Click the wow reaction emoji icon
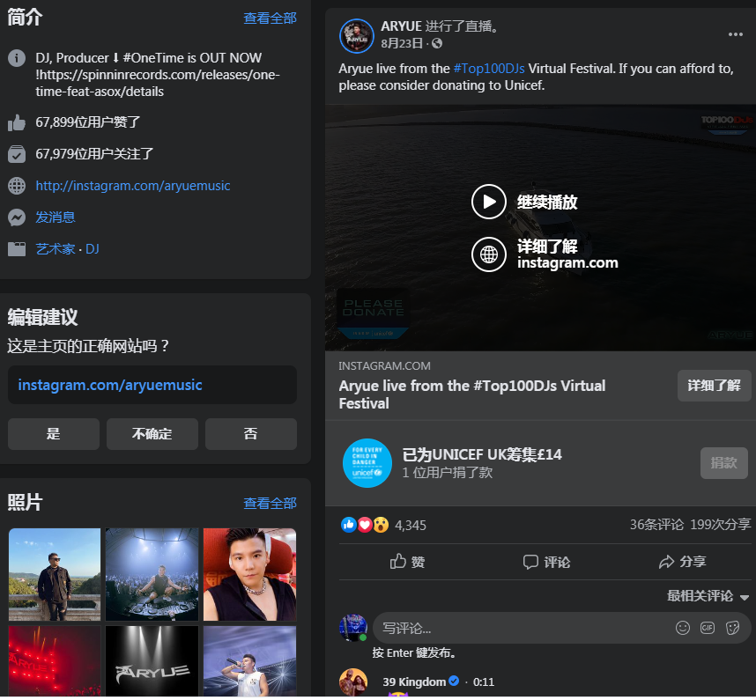Image resolution: width=756 pixels, height=700 pixels. 381,525
